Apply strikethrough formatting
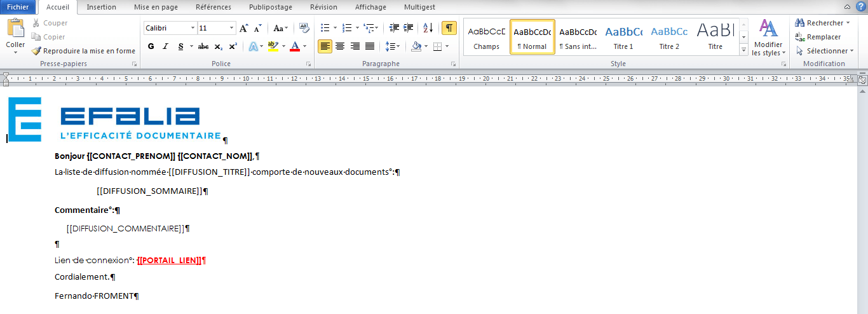The height and width of the screenshot is (314, 868). tap(203, 46)
